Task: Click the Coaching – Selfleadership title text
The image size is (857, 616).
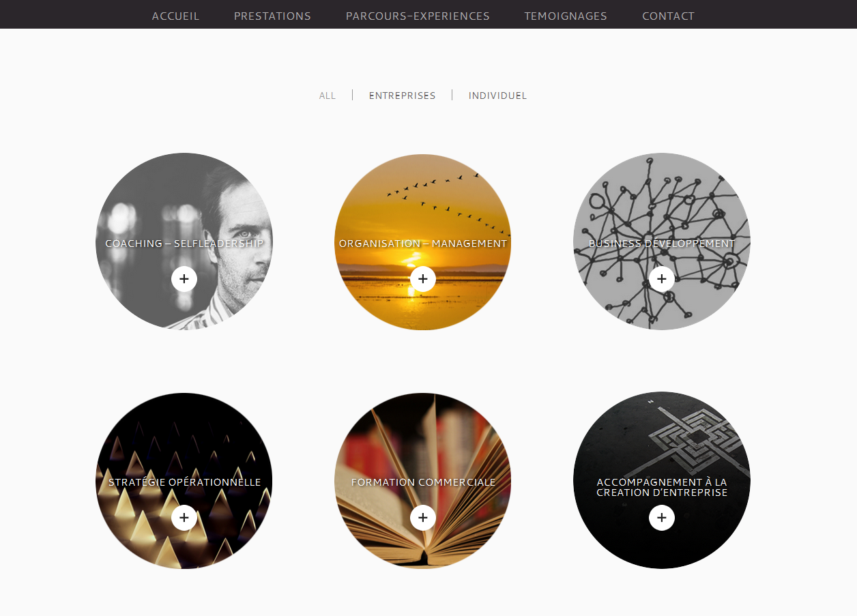Action: pos(184,244)
